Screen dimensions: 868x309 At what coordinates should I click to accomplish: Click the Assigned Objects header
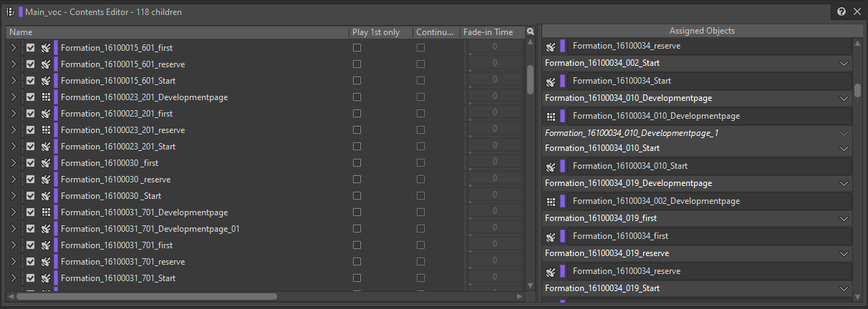pos(701,31)
